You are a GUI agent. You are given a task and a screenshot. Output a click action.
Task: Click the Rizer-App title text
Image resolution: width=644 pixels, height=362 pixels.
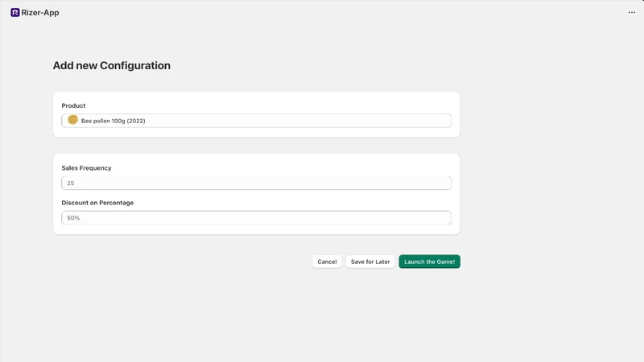(40, 13)
